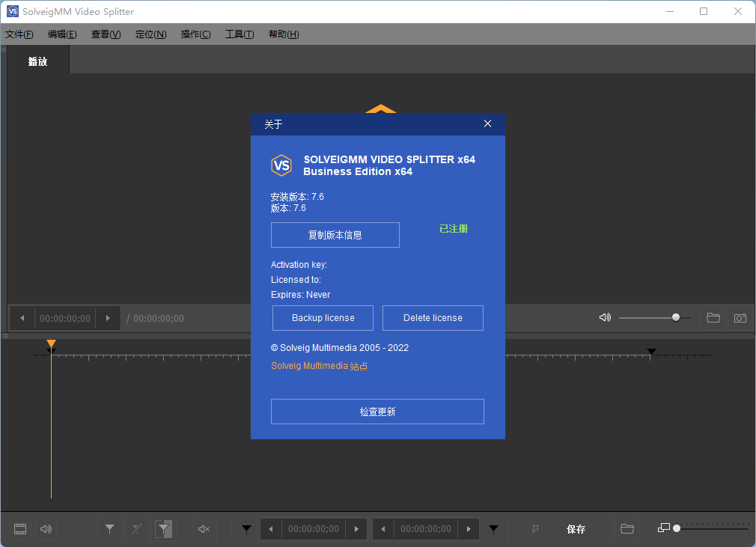Open the 操作(C) menu

click(x=196, y=34)
